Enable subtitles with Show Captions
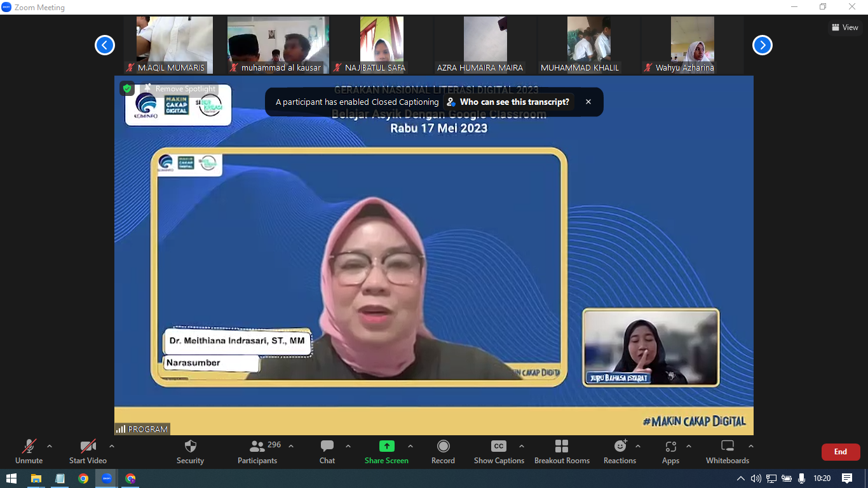 (x=499, y=451)
